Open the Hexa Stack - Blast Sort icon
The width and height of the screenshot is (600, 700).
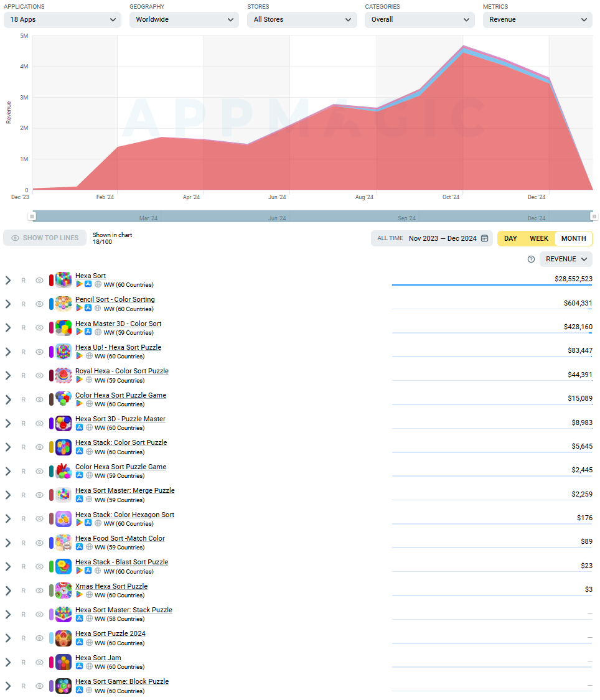63,566
